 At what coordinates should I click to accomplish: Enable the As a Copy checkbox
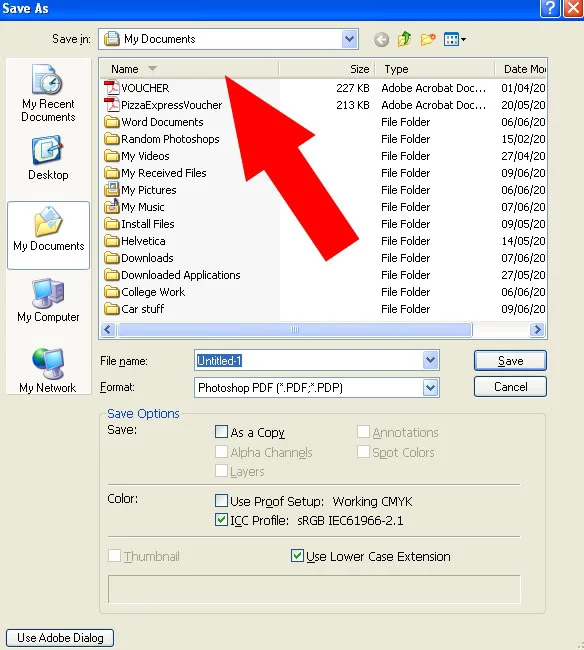(x=221, y=432)
